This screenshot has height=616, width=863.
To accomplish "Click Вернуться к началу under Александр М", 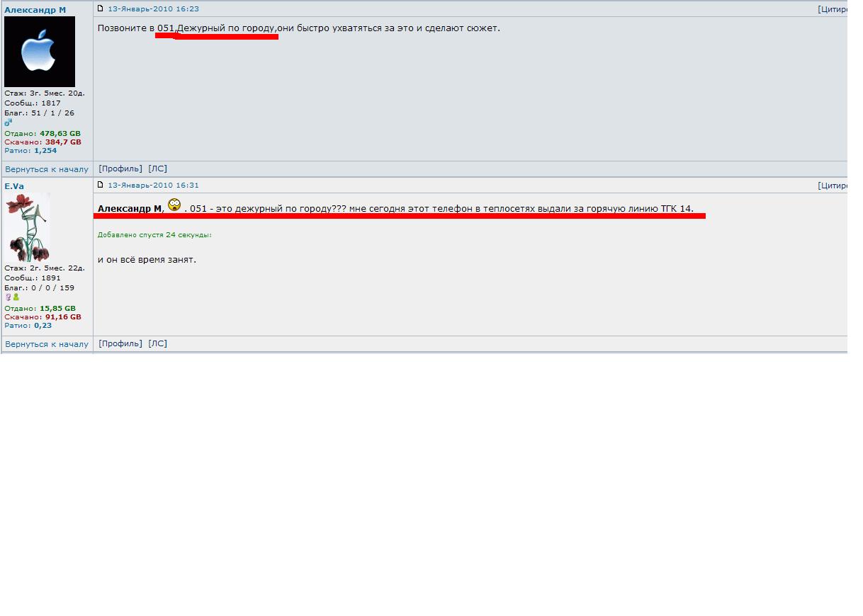I will tap(47, 169).
